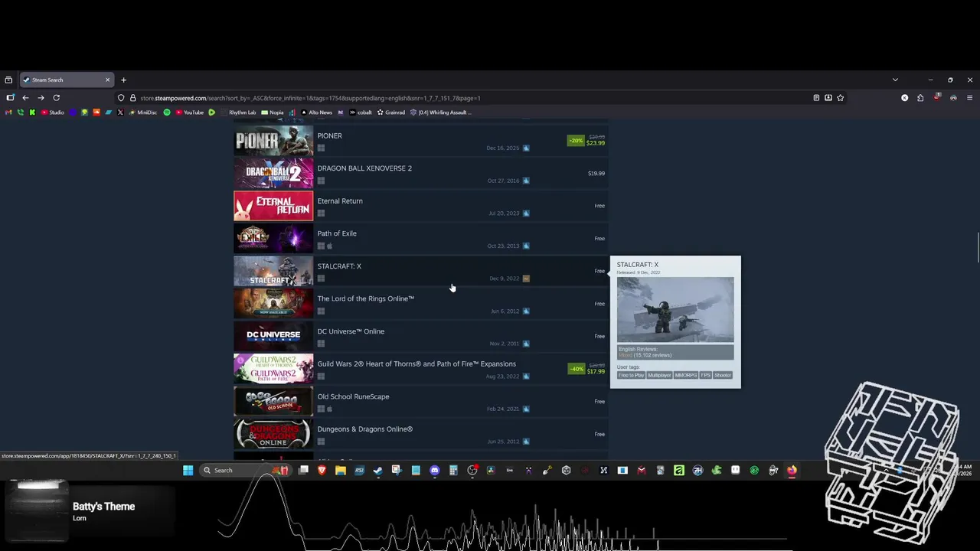Click the Free To Play tag in tooltip
980x551 pixels.
click(x=631, y=375)
